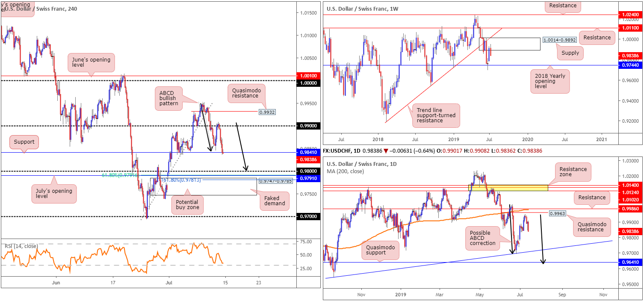Screen dimensions: 644x301
Task: Click the 1.00000 black price label
Action: tap(309, 83)
